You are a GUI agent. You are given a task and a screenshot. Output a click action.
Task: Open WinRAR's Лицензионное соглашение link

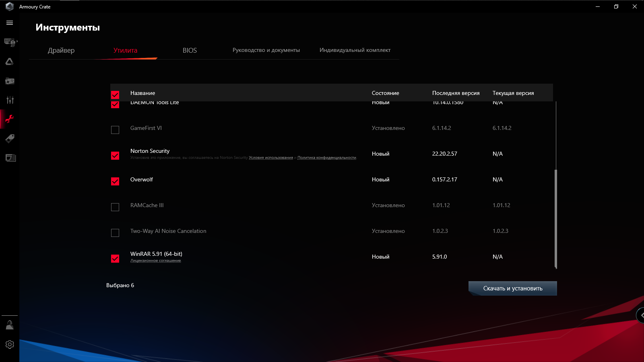pyautogui.click(x=156, y=261)
